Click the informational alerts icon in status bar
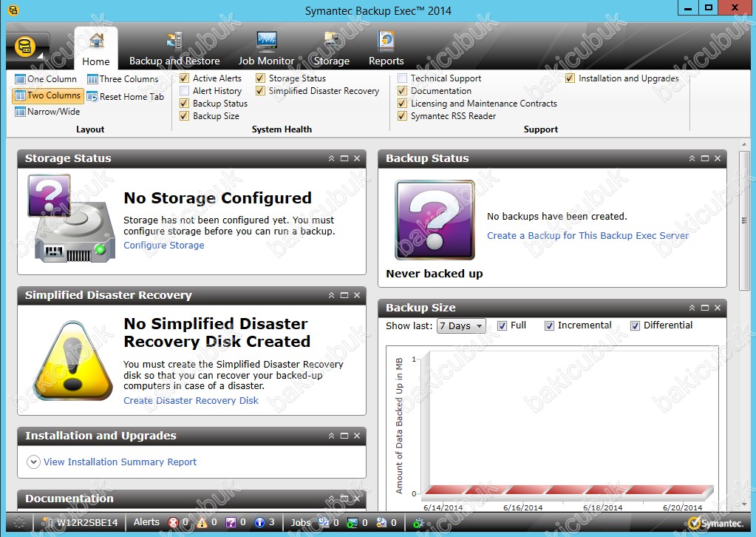The image size is (756, 537). tap(259, 522)
